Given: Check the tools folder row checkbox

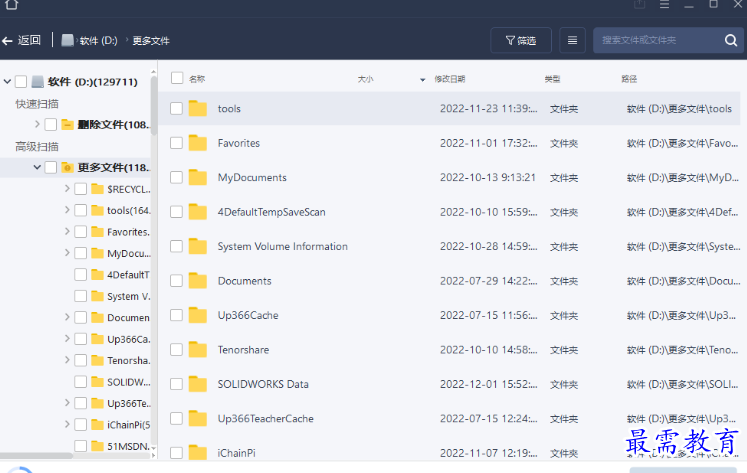Looking at the screenshot, I should click(176, 109).
